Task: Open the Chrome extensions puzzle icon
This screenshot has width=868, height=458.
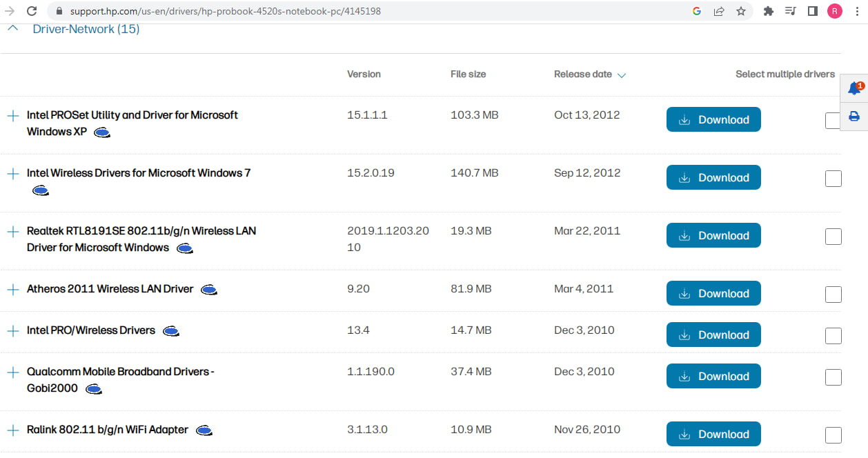Action: click(x=769, y=11)
